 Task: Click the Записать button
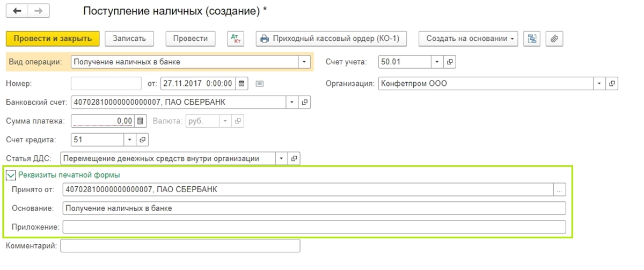(x=129, y=39)
